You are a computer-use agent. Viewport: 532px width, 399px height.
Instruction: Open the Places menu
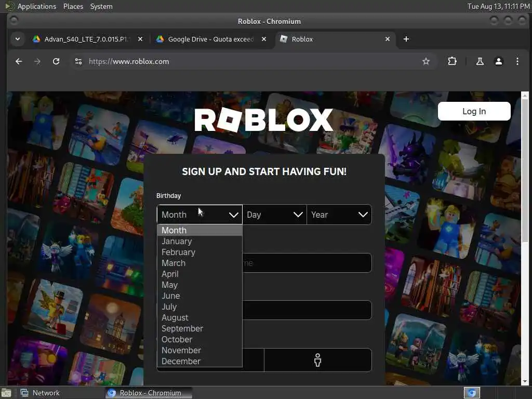coord(73,6)
